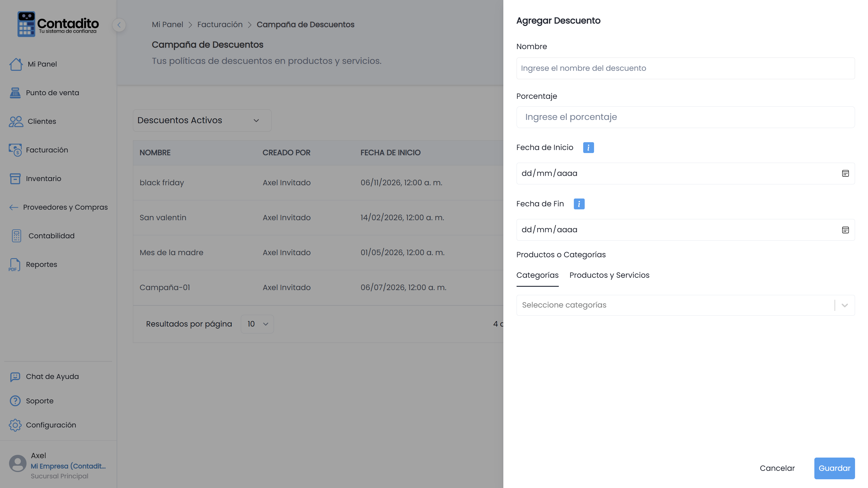
Task: Focus the Porcentaje input field
Action: tap(685, 117)
